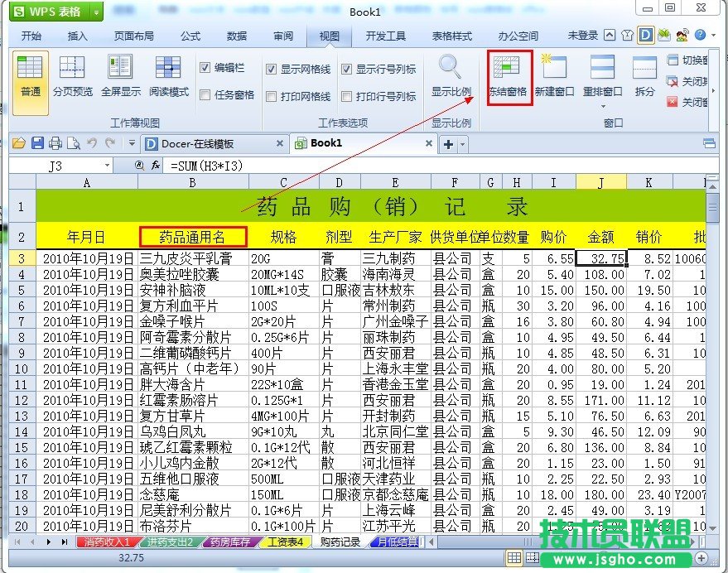Uncheck the 显示网格线 (Show Gridlines) option
This screenshot has height=573, width=728.
click(271, 69)
